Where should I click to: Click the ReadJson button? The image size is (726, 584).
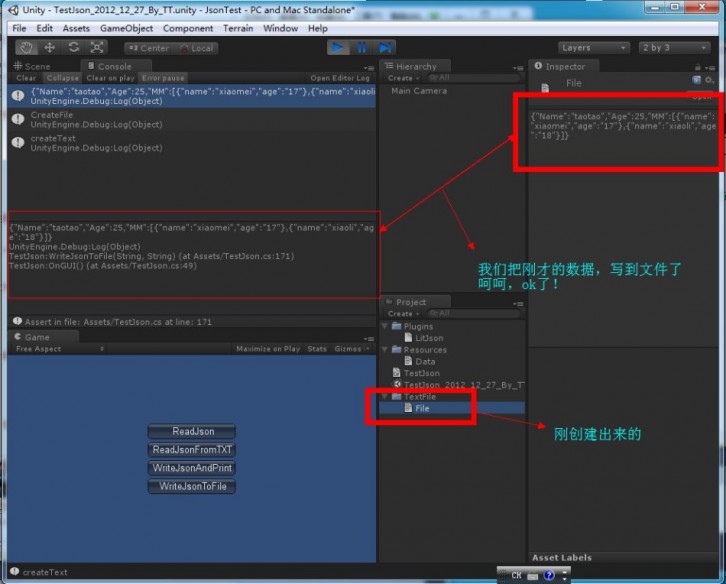[x=192, y=431]
